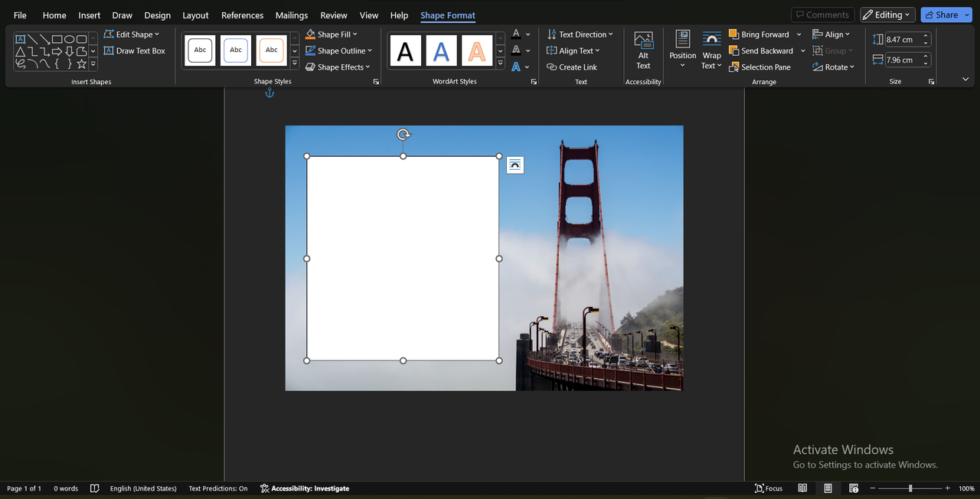Click Create Link
Image resolution: width=980 pixels, height=499 pixels.
pos(572,67)
